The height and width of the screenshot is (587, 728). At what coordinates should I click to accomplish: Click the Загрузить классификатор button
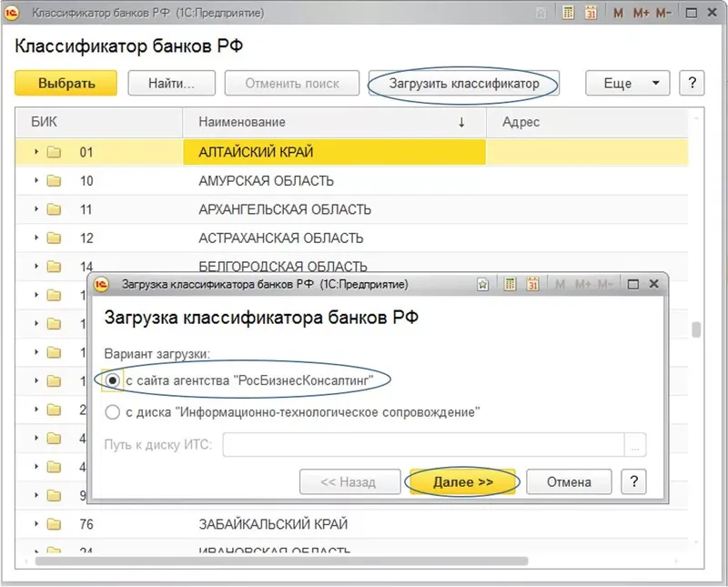point(464,83)
